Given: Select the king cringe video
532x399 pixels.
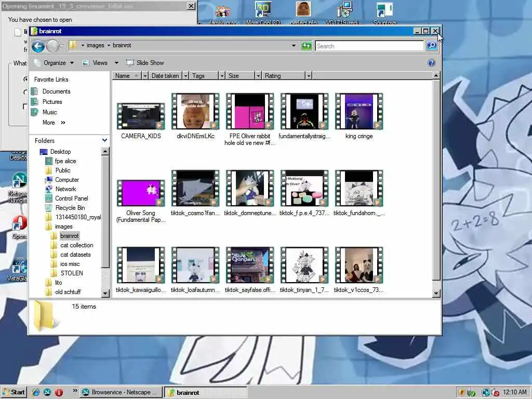Looking at the screenshot, I should pos(359,112).
